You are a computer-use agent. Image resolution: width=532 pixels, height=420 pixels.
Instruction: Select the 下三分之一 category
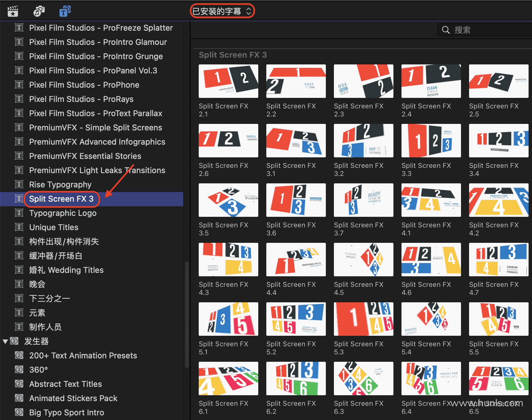(x=50, y=299)
